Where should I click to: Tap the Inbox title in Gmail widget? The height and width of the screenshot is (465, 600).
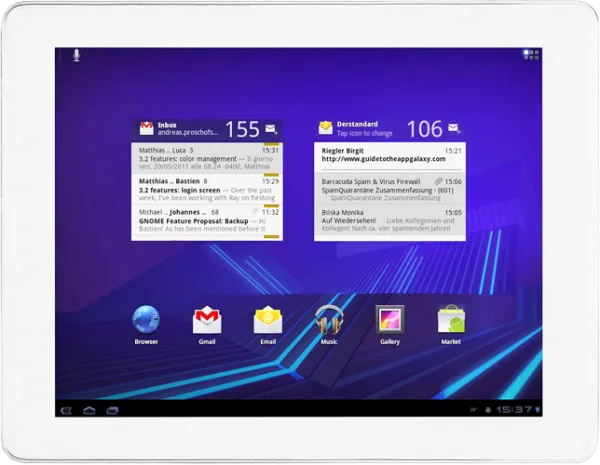click(x=167, y=125)
